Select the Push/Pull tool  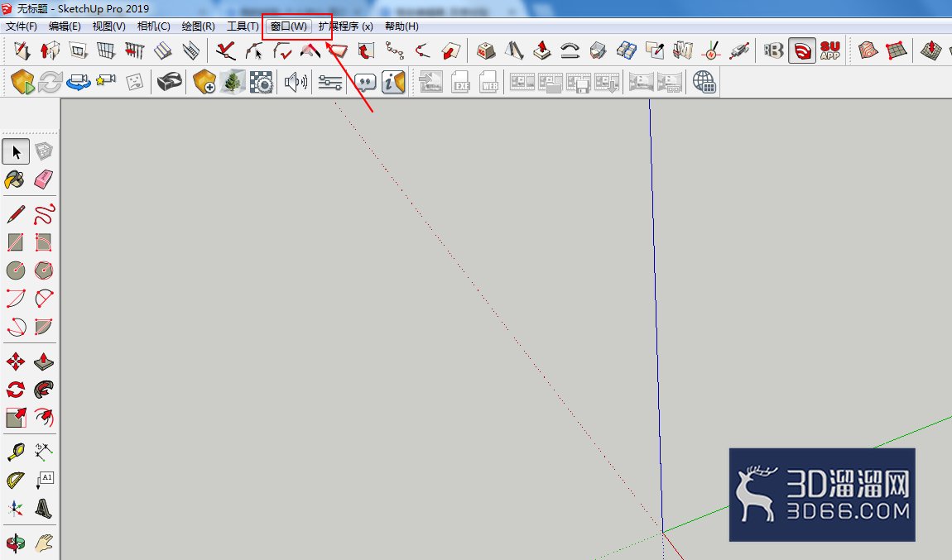tap(44, 362)
